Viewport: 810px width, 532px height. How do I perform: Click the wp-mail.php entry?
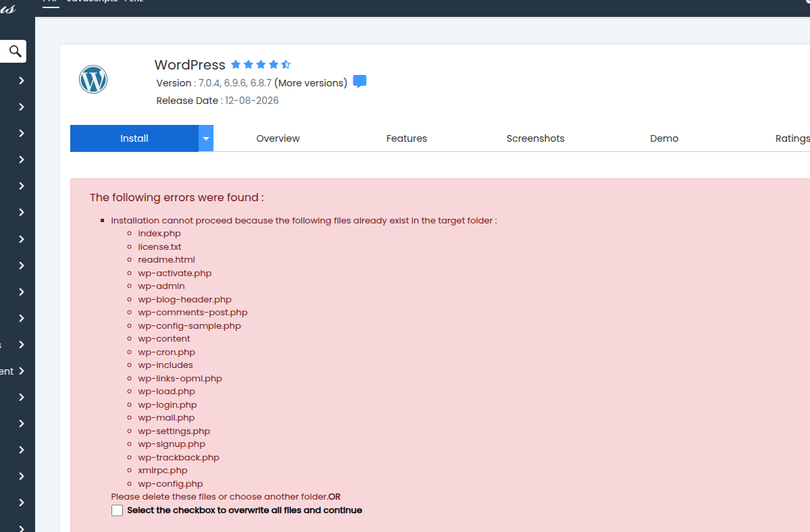(x=166, y=417)
